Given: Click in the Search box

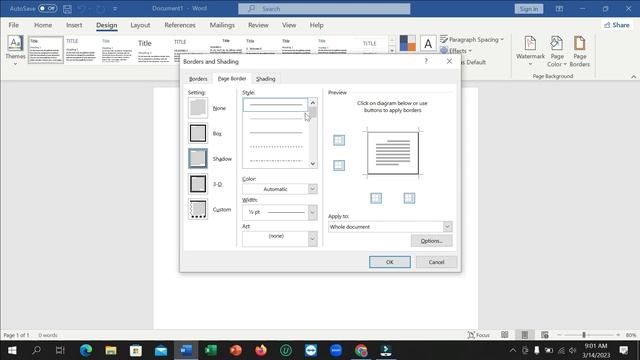Looking at the screenshot, I should pos(324,9).
